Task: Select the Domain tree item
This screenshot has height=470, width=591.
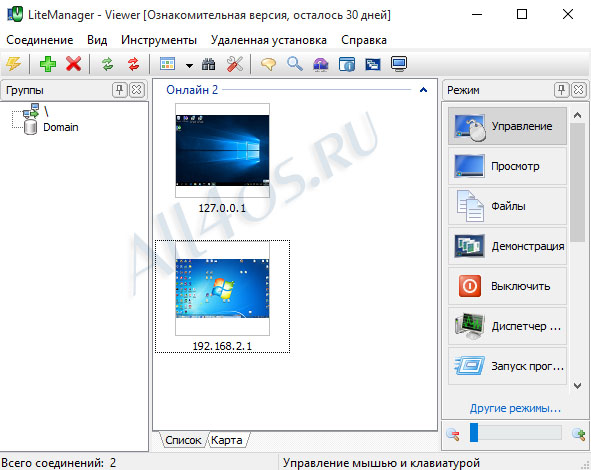Action: (61, 127)
